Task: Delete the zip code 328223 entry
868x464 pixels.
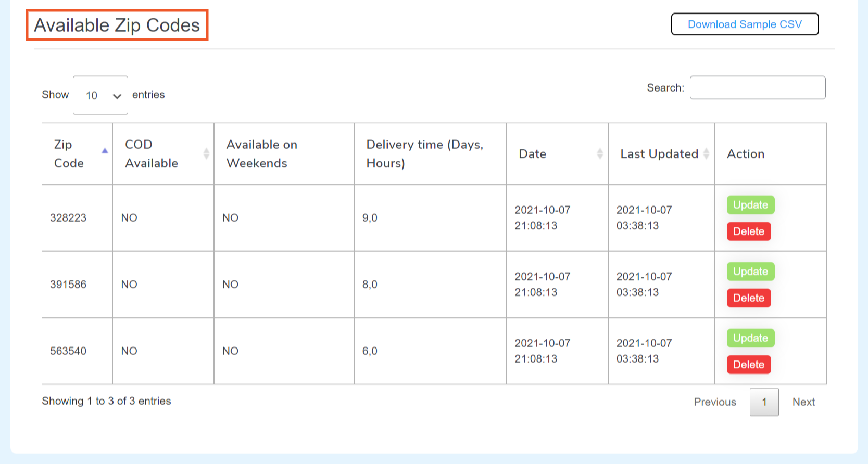Action: point(749,231)
